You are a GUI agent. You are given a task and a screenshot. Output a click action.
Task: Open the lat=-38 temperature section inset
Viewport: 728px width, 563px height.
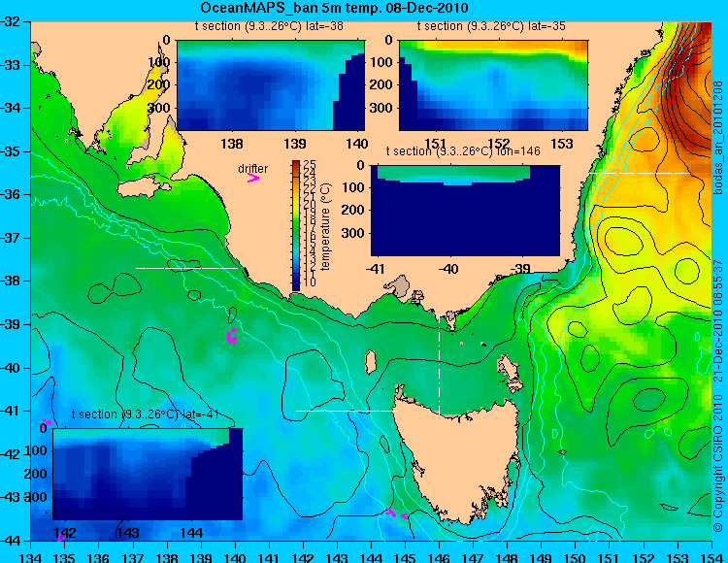(271, 85)
